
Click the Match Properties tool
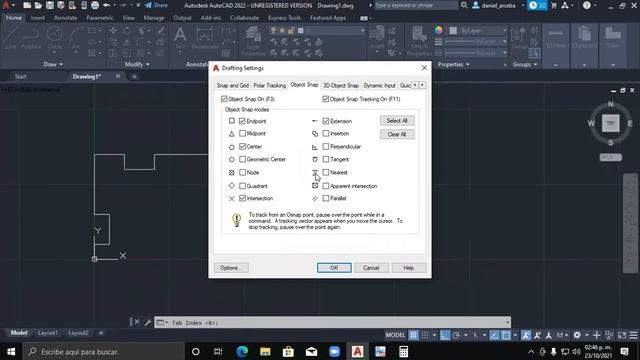tap(419, 41)
